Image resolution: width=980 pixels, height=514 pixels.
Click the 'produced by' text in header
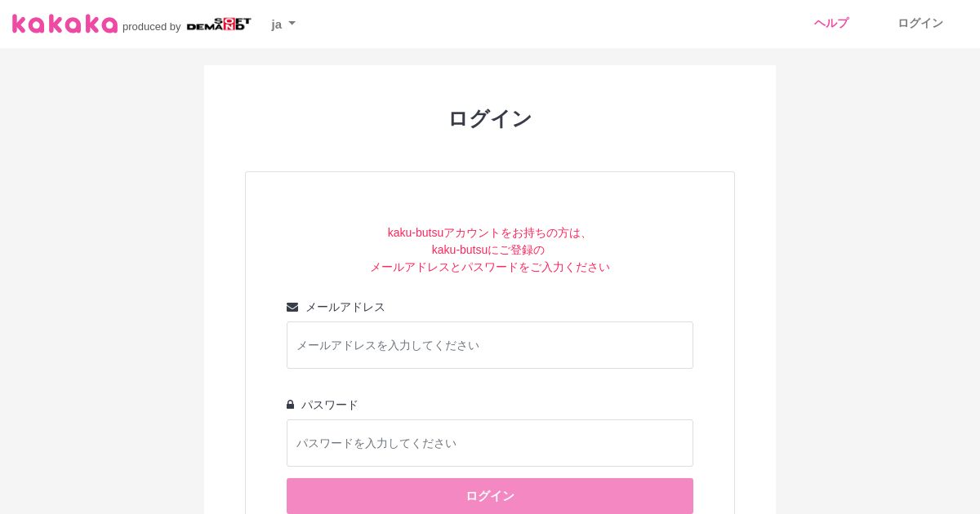point(152,26)
